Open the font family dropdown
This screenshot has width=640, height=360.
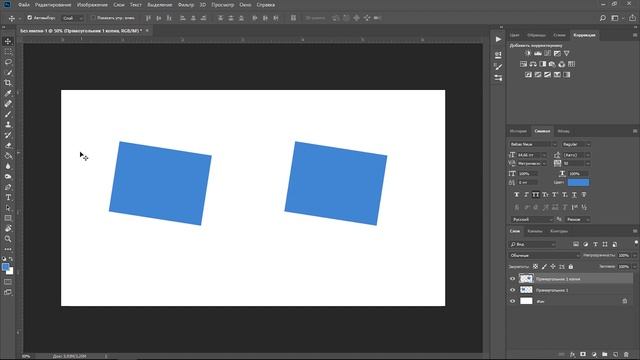coord(533,144)
